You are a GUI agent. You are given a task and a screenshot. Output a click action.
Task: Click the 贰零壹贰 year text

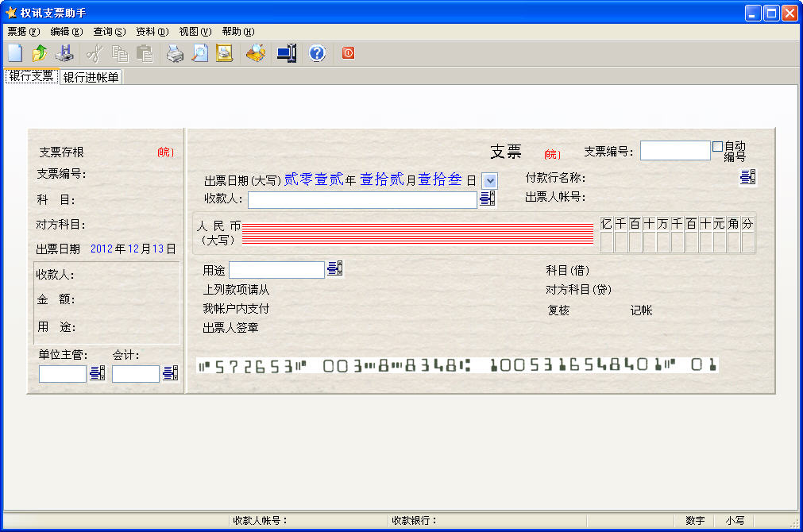click(x=314, y=179)
